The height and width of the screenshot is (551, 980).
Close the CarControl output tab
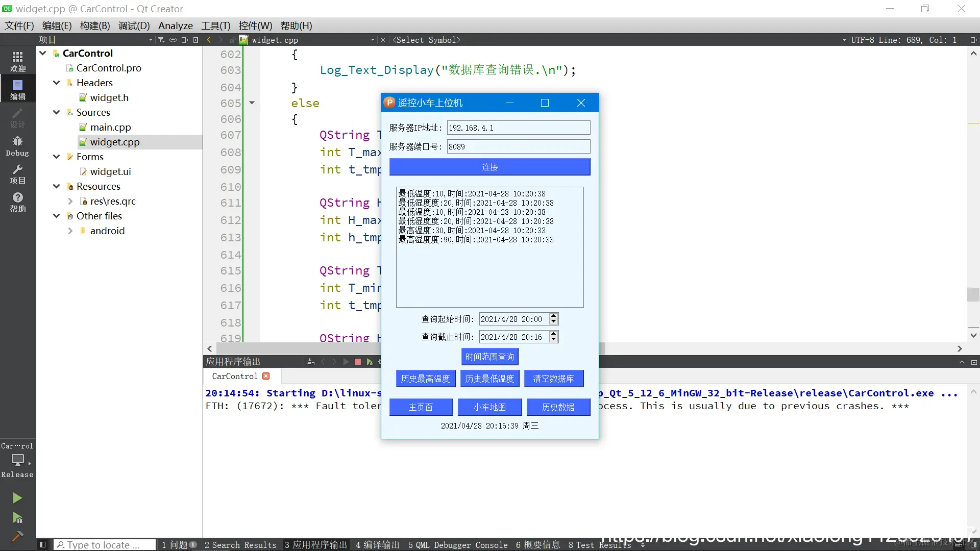point(266,376)
